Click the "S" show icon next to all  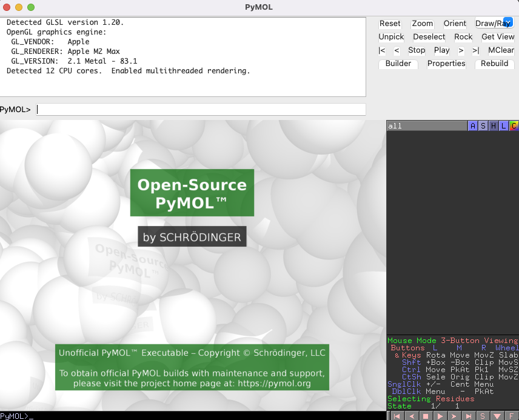pyautogui.click(x=483, y=125)
